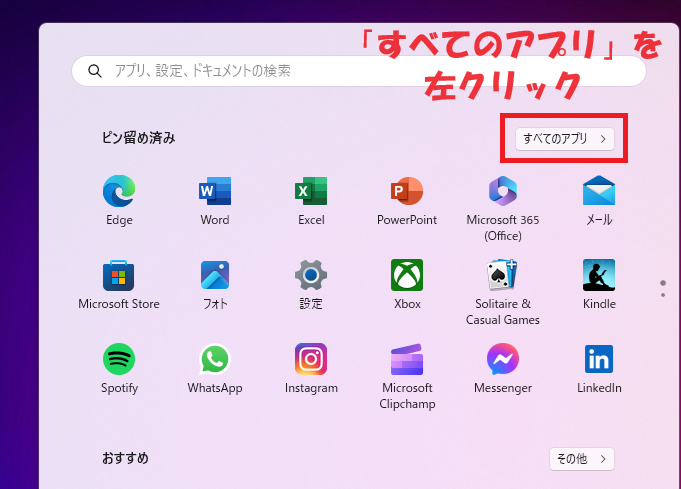Open the フォト photos app

tap(215, 275)
